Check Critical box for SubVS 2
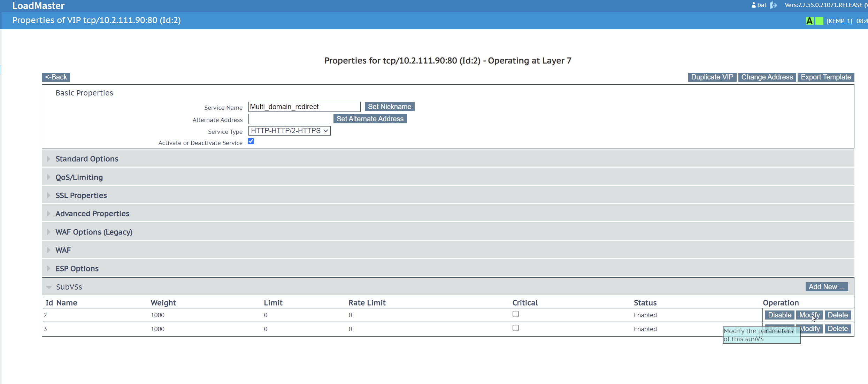 click(516, 314)
